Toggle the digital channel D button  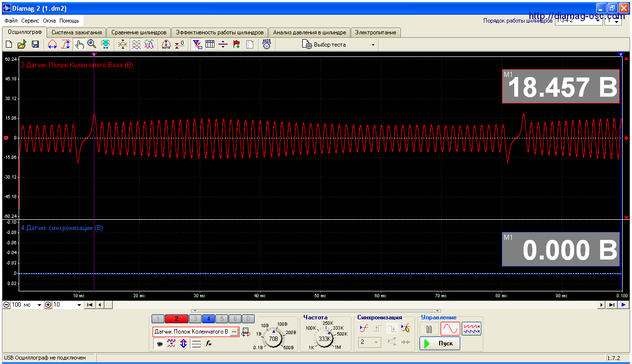[248, 318]
